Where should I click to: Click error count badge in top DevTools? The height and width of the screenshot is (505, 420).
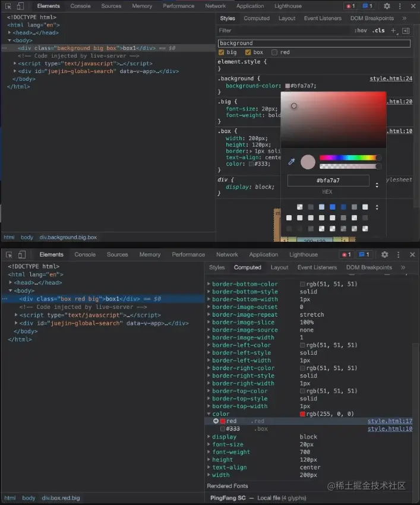click(350, 6)
